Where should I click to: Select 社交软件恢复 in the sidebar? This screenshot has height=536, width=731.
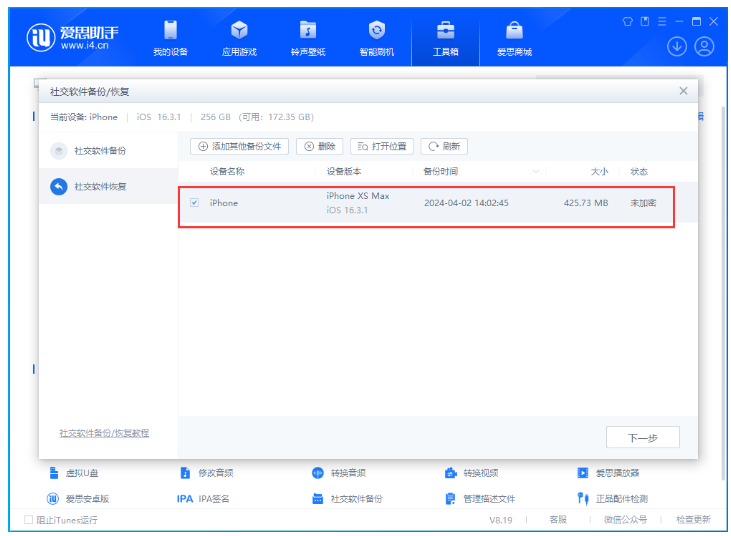(108, 186)
